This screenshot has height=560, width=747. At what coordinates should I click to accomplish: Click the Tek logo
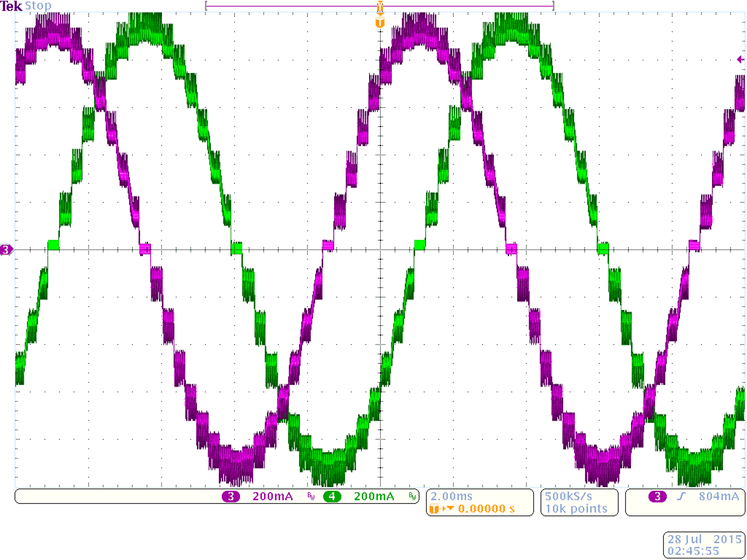(x=12, y=6)
